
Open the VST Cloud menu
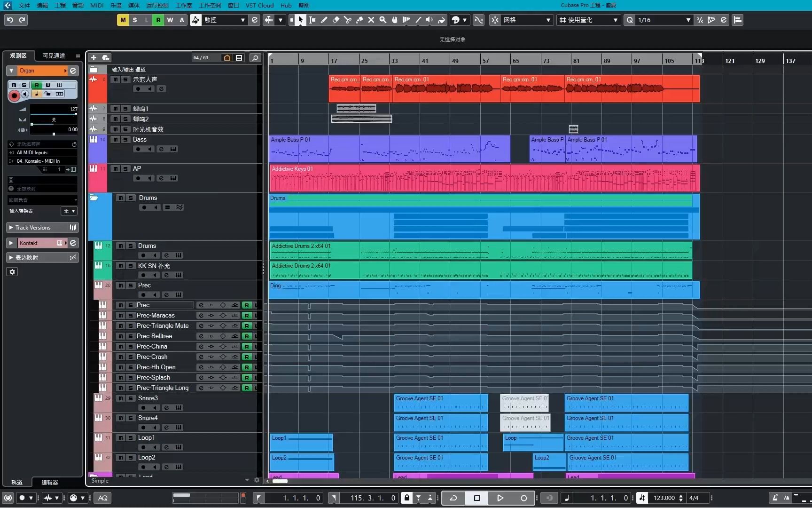pos(259,5)
